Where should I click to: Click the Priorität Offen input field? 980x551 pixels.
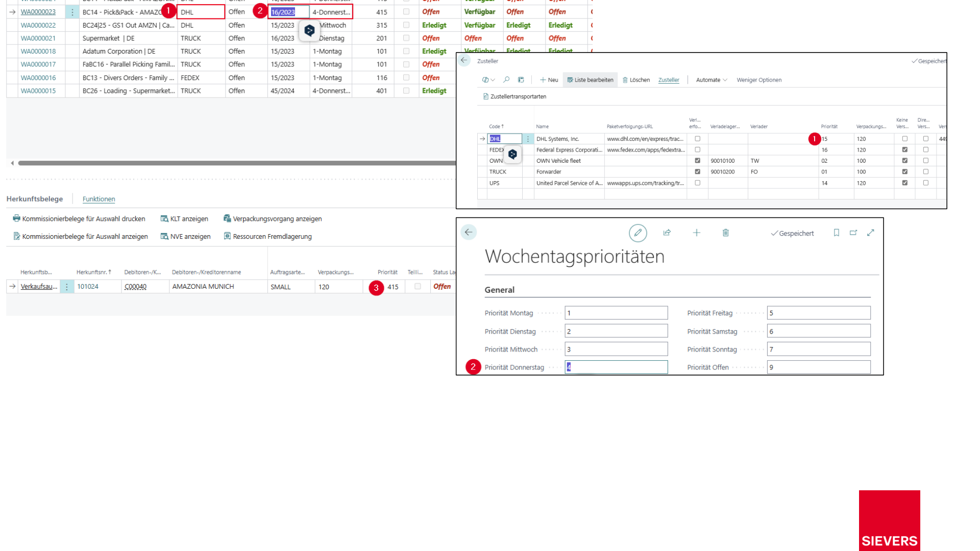click(819, 367)
